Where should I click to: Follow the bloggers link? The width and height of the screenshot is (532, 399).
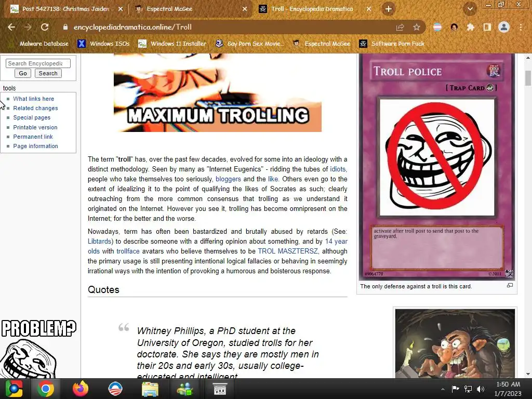[x=228, y=179]
